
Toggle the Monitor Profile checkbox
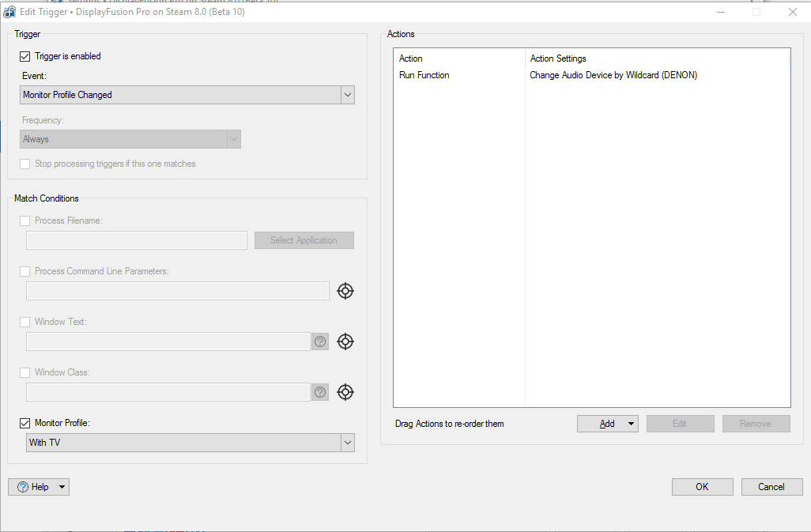tap(25, 423)
